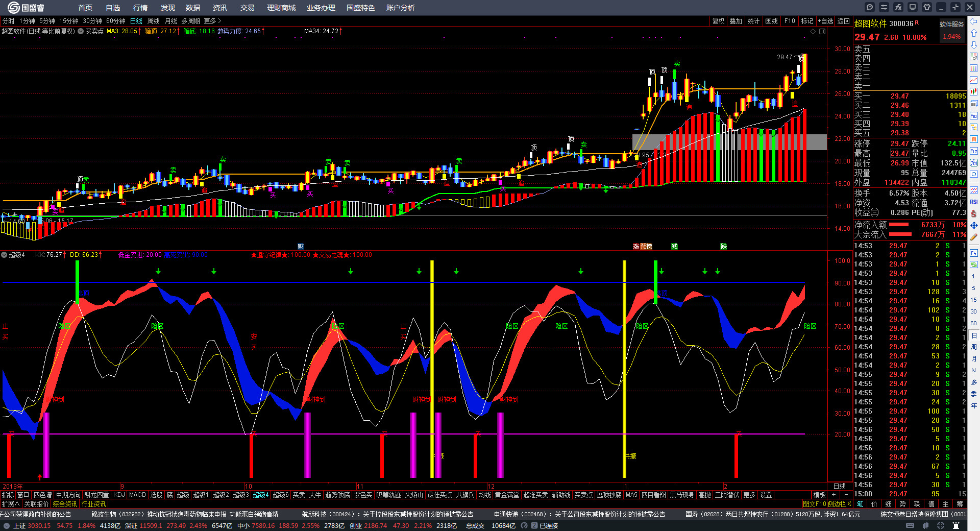Select the 周线 period tab
The image size is (980, 531).
click(x=154, y=21)
